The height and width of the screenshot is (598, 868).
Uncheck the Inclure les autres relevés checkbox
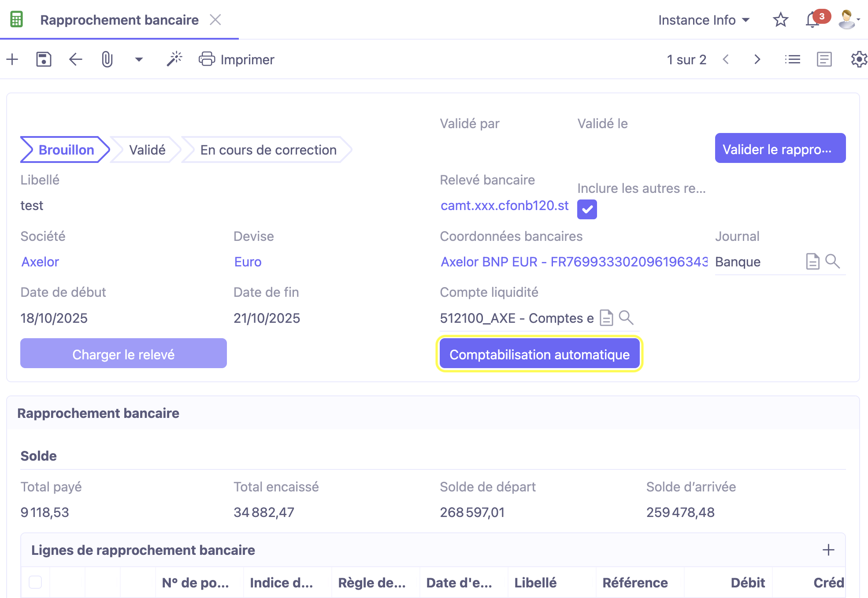(x=587, y=210)
